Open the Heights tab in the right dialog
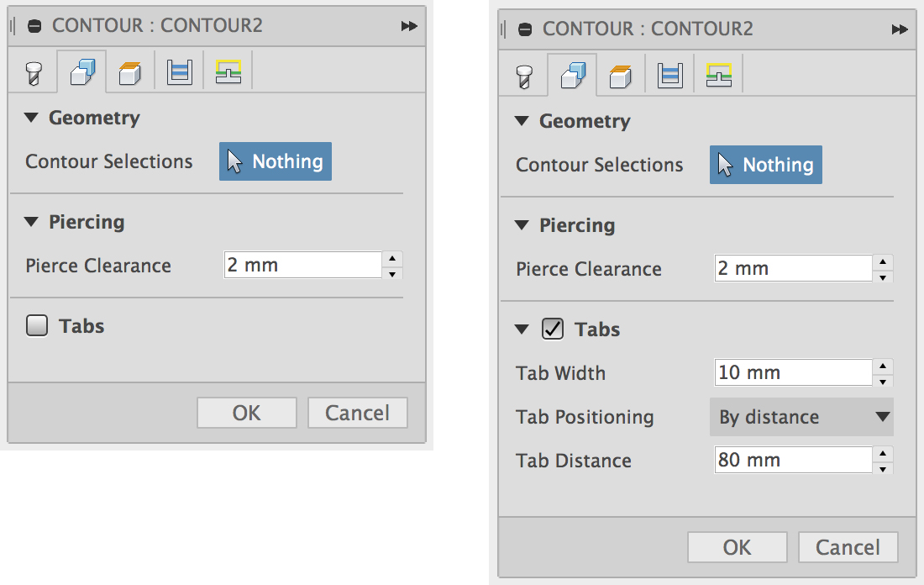924x585 pixels. [x=621, y=76]
